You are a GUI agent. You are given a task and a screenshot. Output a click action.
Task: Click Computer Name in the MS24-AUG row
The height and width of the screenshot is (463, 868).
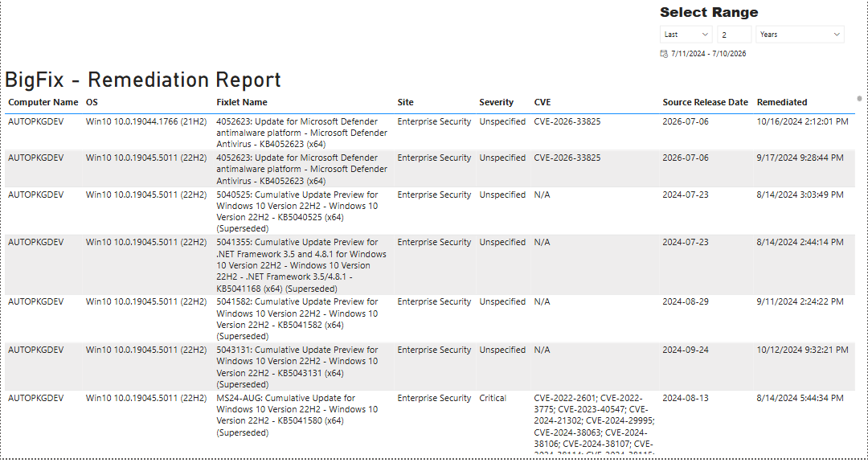tap(35, 398)
